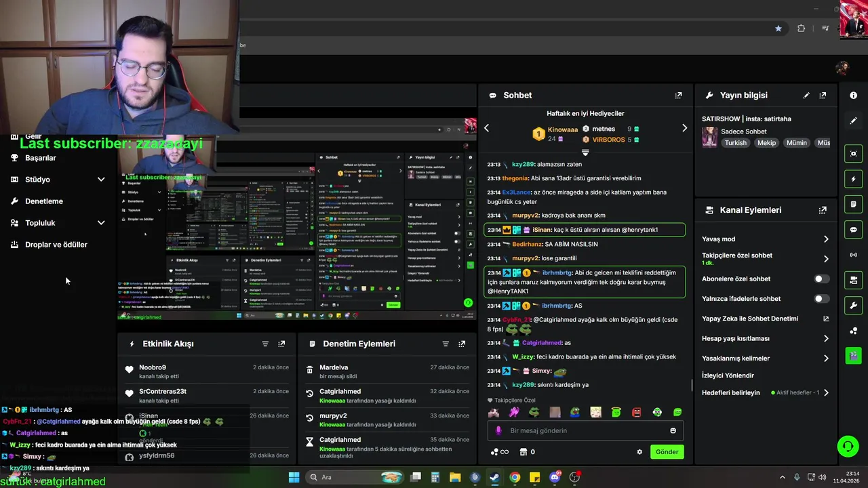This screenshot has width=868, height=488.
Task: Pop out the Denetim Eylemleri panel
Action: coord(462,344)
